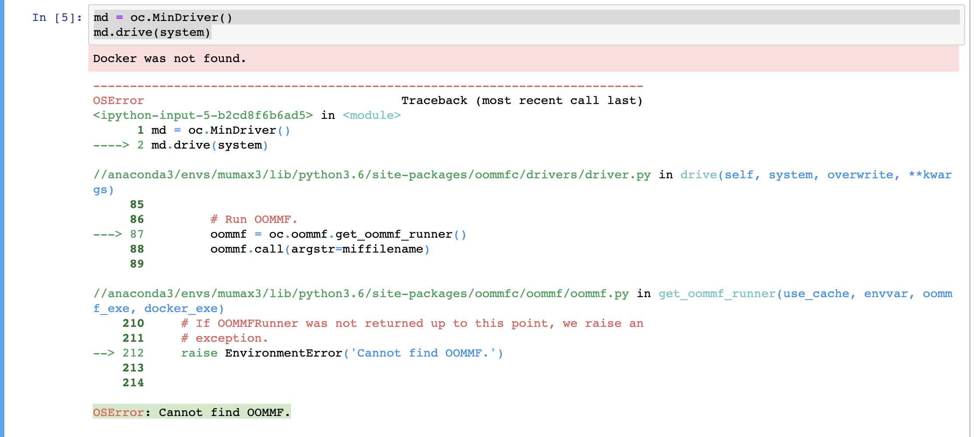Click final 'OSError: Cannot find OOMMF.' message
Screen dimensions: 980x437
[x=192, y=412]
